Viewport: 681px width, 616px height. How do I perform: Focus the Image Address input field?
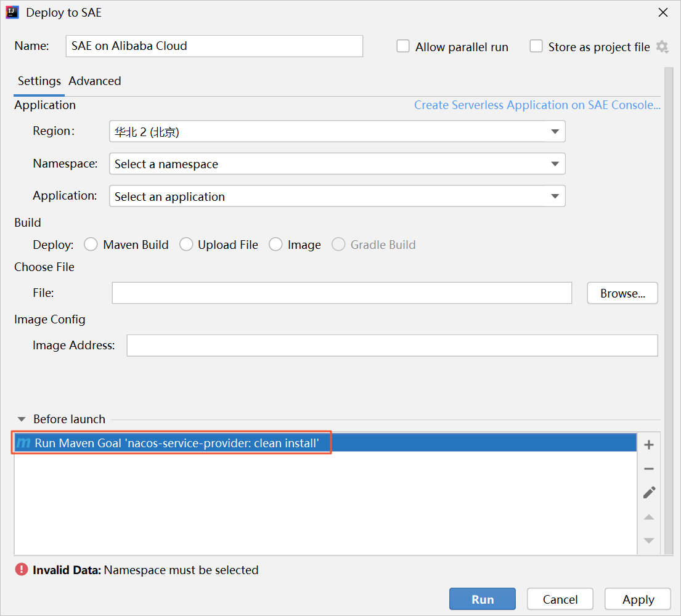click(392, 346)
